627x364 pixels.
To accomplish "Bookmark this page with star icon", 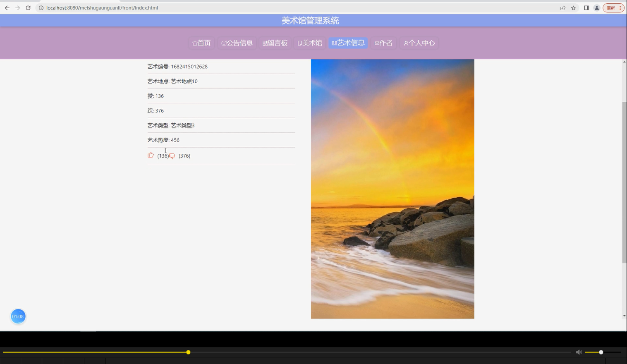I will click(573, 8).
